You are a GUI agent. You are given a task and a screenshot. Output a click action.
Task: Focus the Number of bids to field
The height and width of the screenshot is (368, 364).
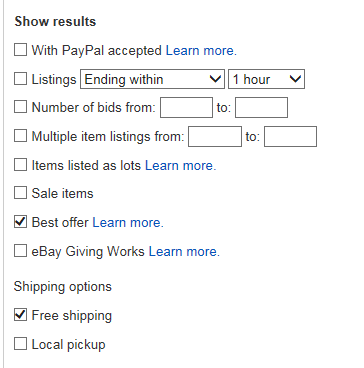pyautogui.click(x=261, y=107)
